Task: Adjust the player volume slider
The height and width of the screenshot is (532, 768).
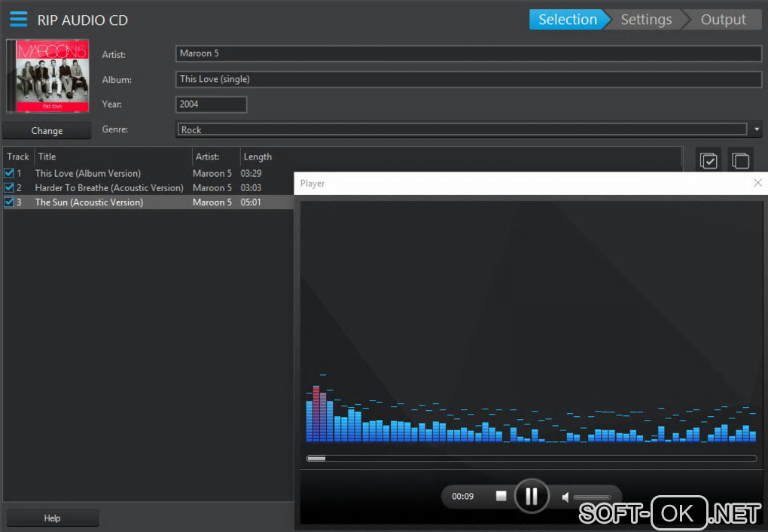Action: tap(592, 497)
